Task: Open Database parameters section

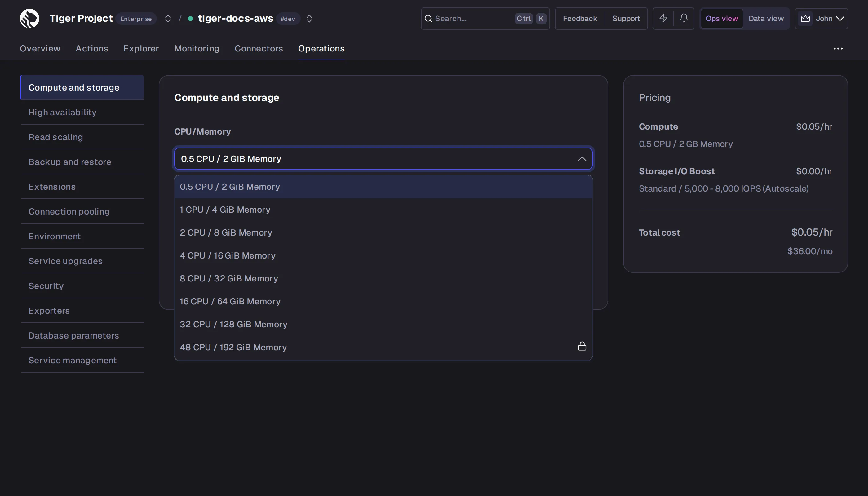Action: pos(82,335)
